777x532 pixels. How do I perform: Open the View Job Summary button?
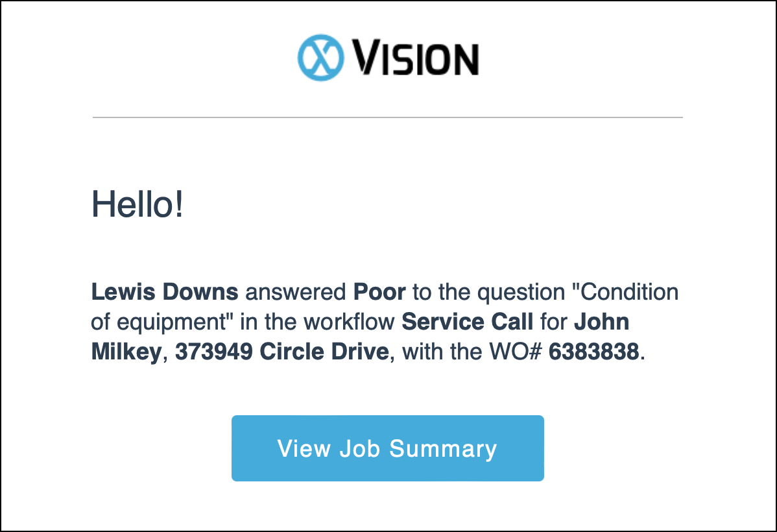point(387,448)
